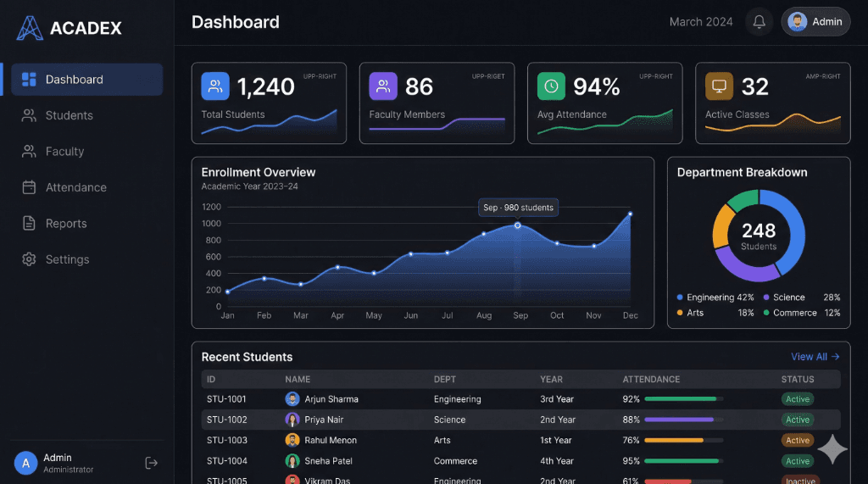
Task: Open the Students page in sidebar
Action: click(x=70, y=115)
